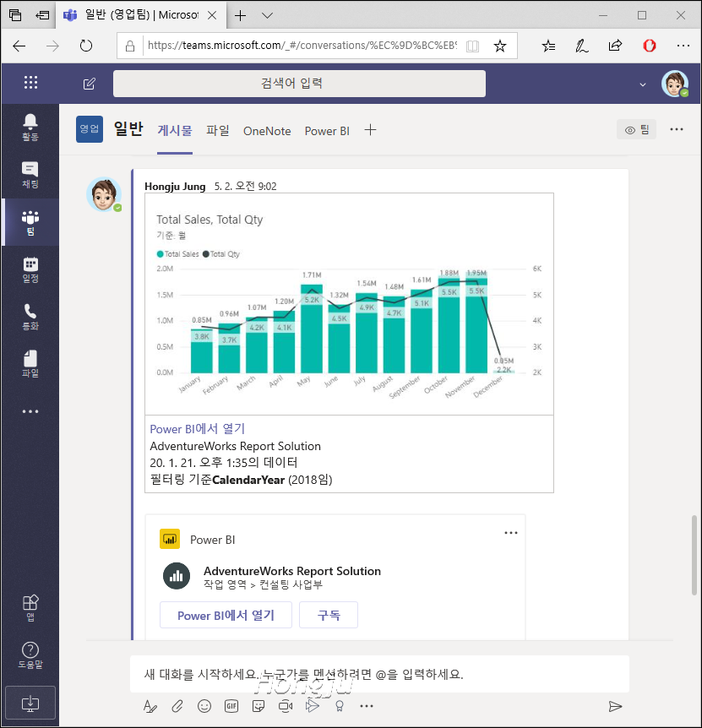
Task: Click the Power BI에서 열기 link
Action: [198, 428]
